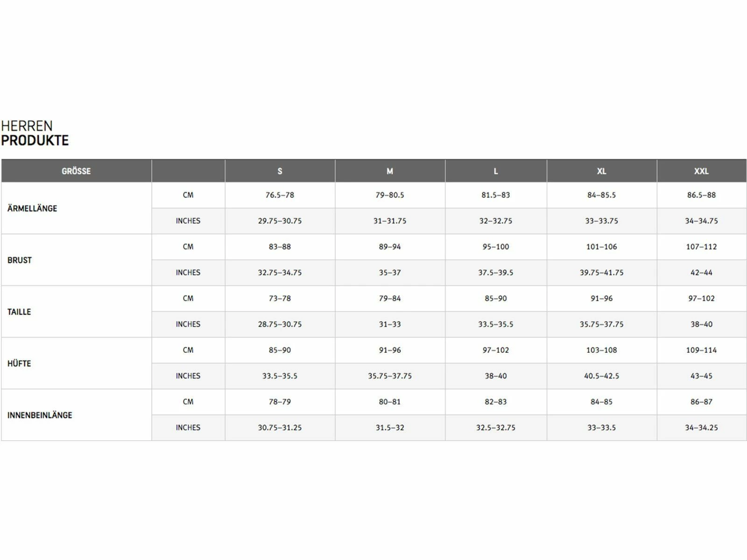Click inseam XXL inches value 34–34.25
The image size is (747, 560).
[x=701, y=427]
